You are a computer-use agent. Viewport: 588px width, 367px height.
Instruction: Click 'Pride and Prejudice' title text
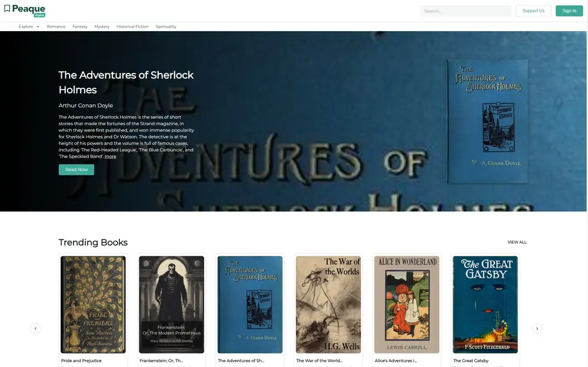point(81,361)
